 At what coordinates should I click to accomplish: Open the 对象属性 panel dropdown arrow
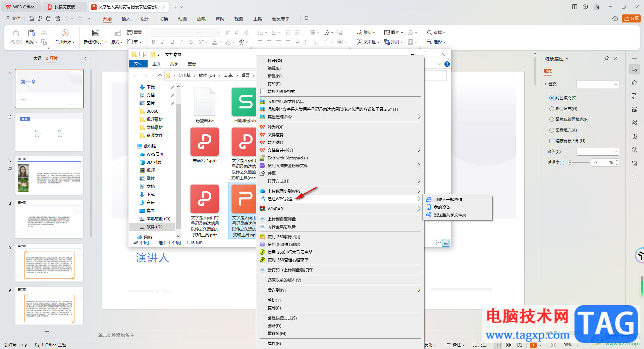click(567, 59)
